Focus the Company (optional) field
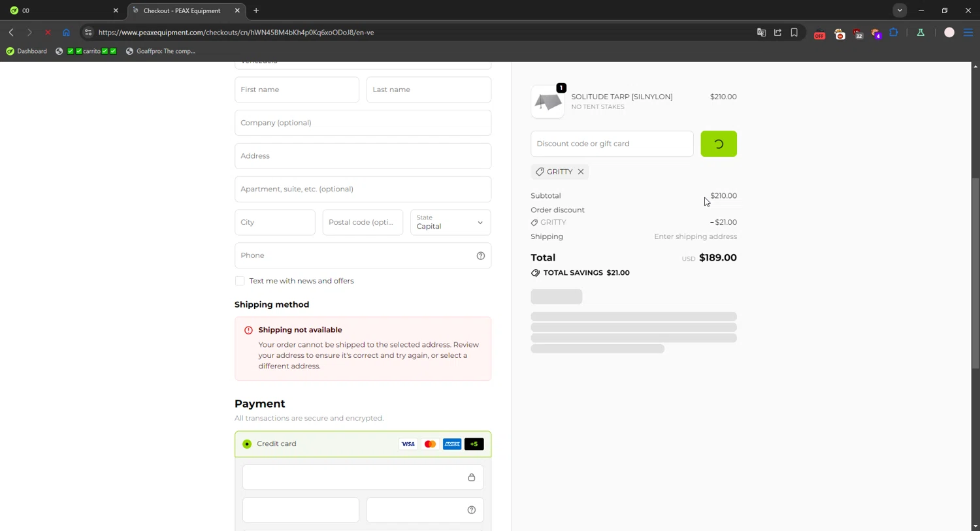Screen dimensions: 980x531 pyautogui.click(x=363, y=123)
